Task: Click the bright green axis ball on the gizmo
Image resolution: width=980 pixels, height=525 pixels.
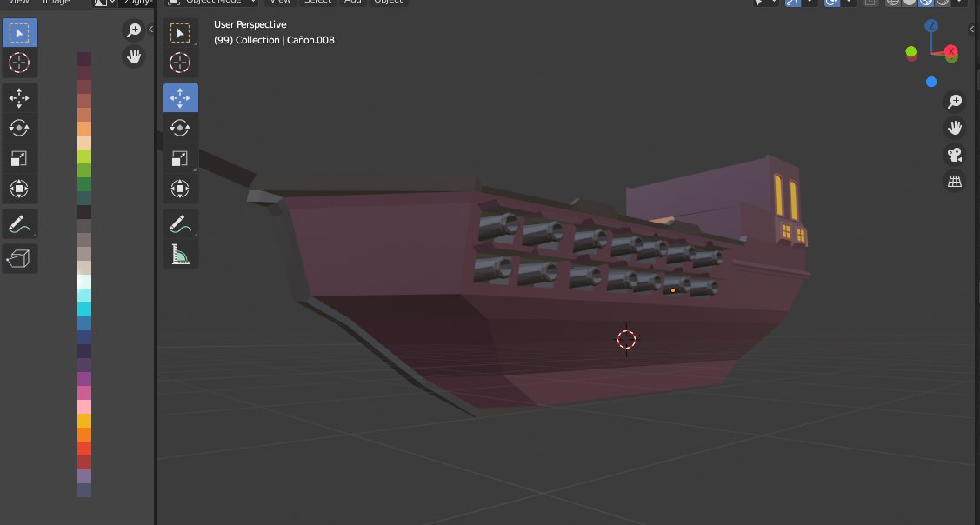Action: (x=911, y=51)
